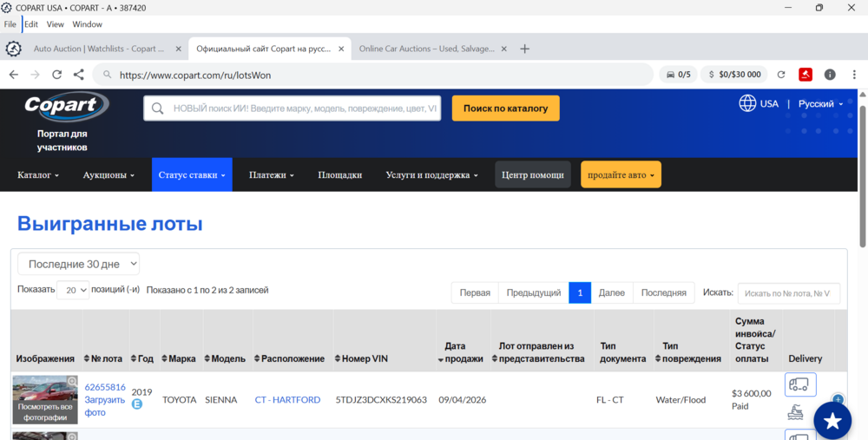Click the blue E badge under 2019

137,404
